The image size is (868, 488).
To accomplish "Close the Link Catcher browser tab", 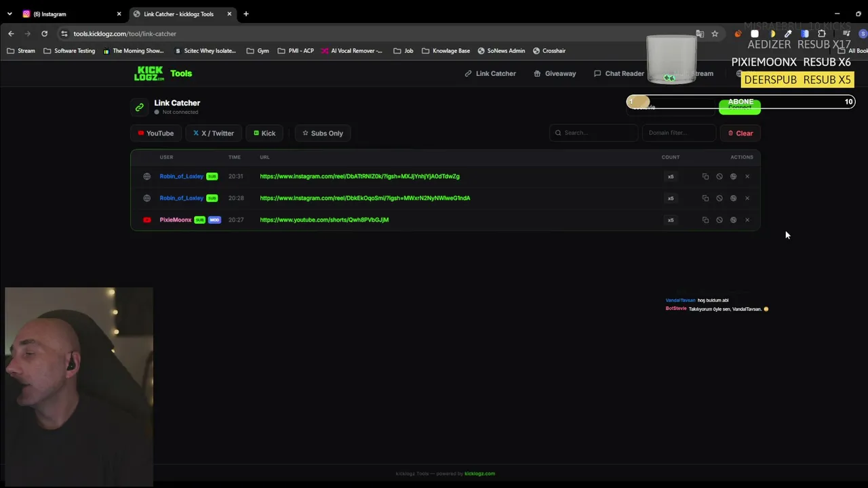I will [x=229, y=14].
